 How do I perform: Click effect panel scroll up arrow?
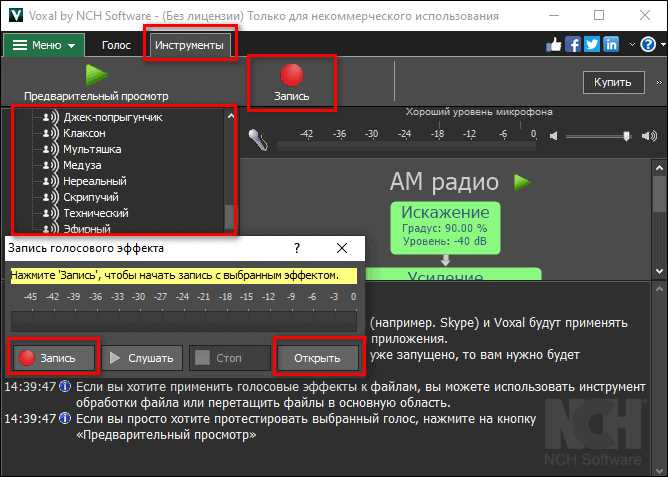click(x=659, y=168)
